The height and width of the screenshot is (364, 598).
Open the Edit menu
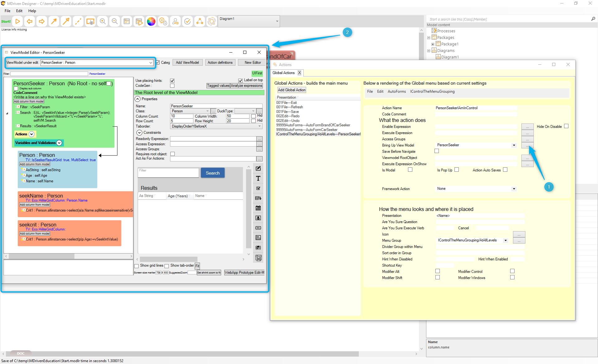tap(19, 11)
